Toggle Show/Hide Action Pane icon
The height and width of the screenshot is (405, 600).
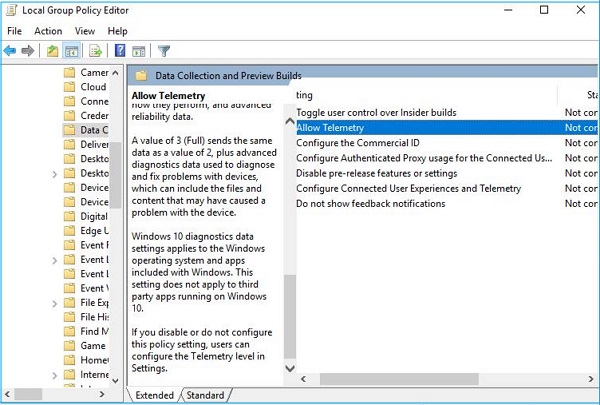point(139,51)
